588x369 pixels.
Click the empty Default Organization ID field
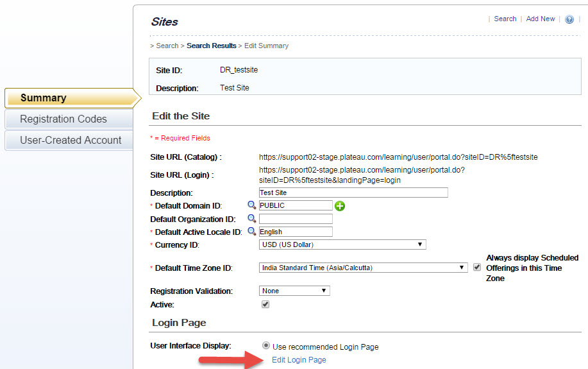click(x=296, y=219)
